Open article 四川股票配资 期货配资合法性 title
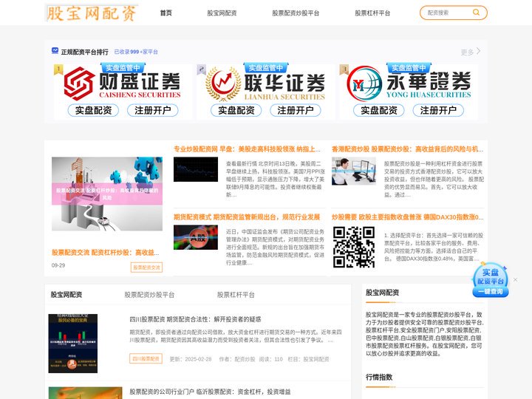532x399 pixels. tap(195, 319)
